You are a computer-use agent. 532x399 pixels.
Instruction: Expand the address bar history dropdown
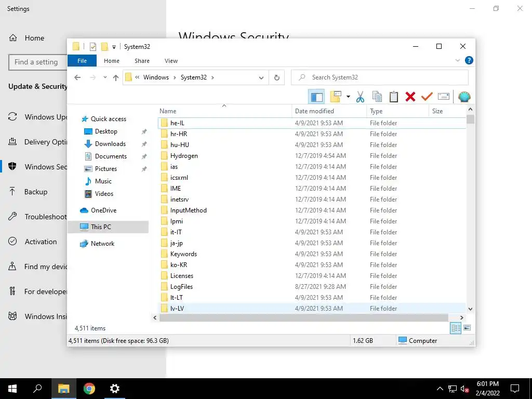click(261, 78)
